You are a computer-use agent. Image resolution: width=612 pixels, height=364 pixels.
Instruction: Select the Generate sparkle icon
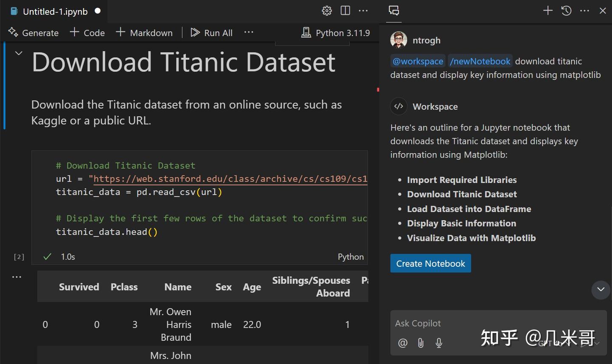point(13,32)
